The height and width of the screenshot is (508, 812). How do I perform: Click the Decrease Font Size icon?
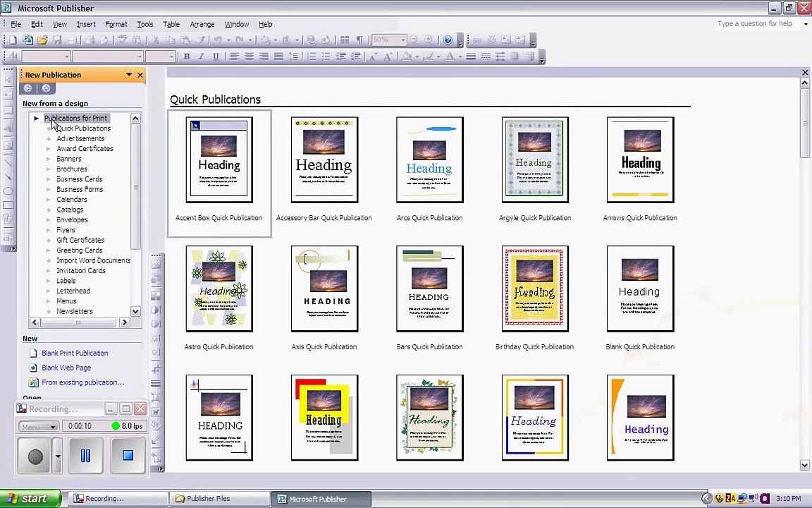coord(373,56)
